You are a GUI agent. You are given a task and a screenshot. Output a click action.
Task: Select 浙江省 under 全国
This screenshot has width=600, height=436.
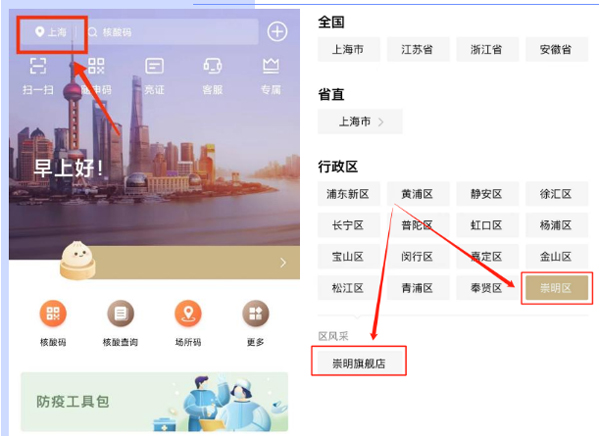[487, 49]
